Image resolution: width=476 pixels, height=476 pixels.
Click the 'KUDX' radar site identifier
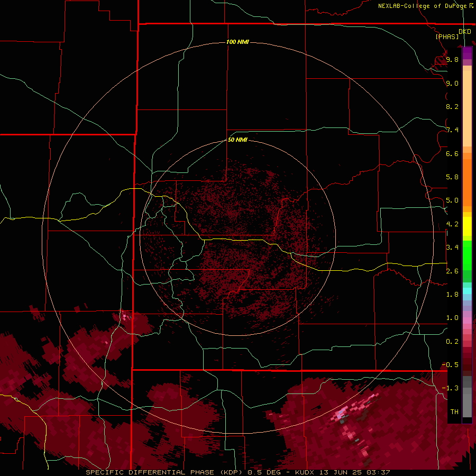pos(305,472)
